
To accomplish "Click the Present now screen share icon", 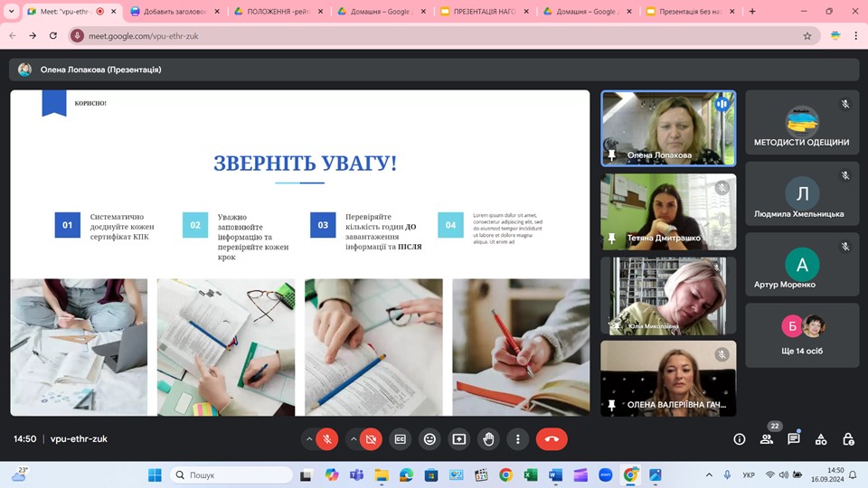I will (459, 439).
